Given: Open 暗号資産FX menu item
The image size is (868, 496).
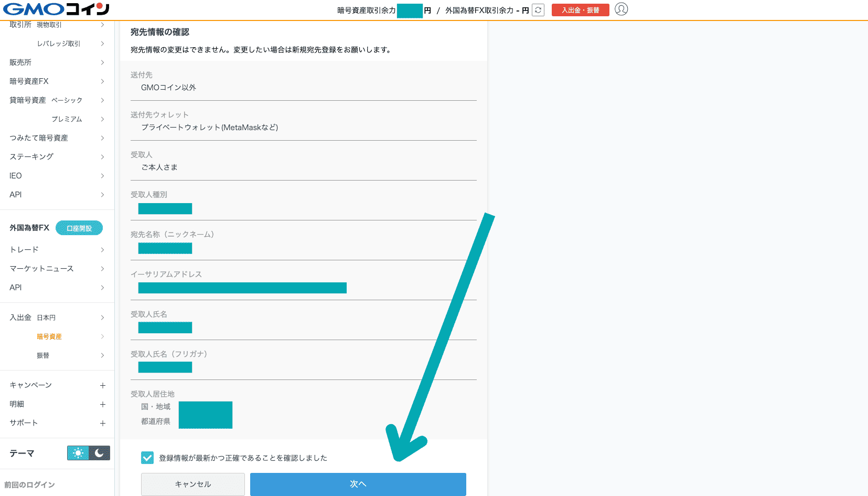Looking at the screenshot, I should [29, 81].
